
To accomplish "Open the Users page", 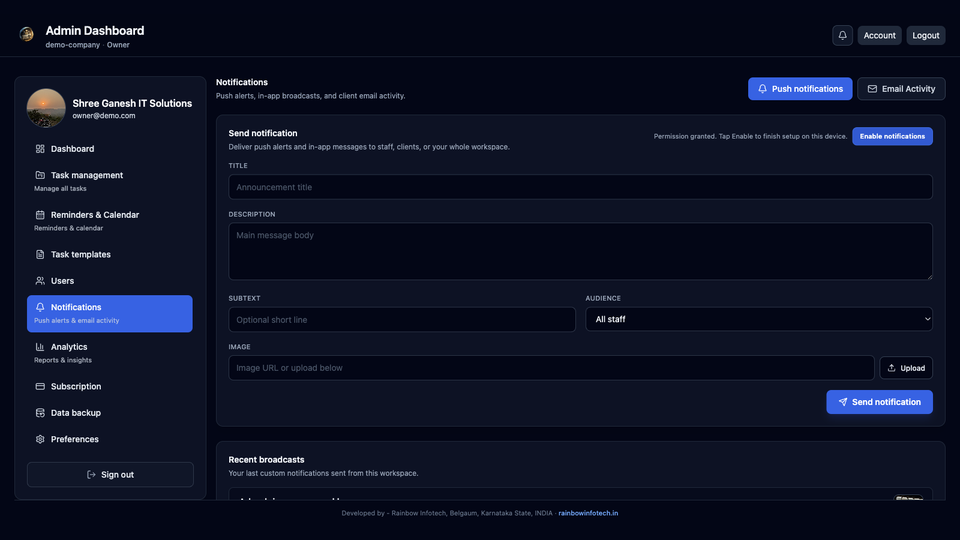I will click(110, 280).
